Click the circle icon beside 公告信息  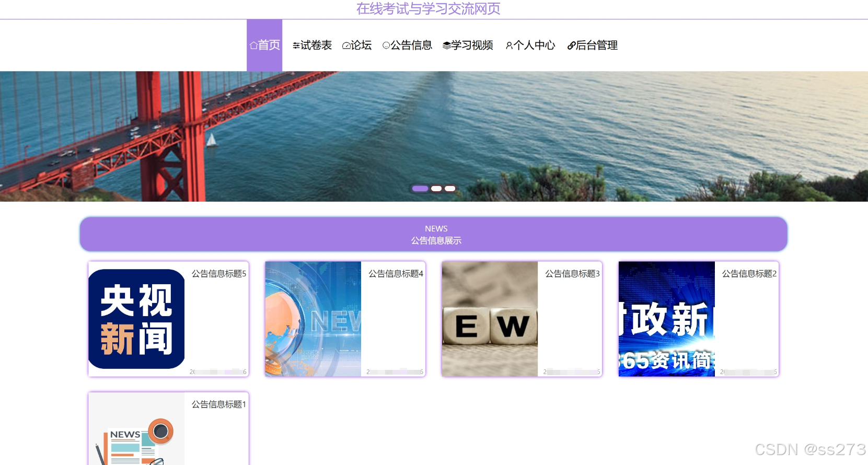tap(386, 45)
